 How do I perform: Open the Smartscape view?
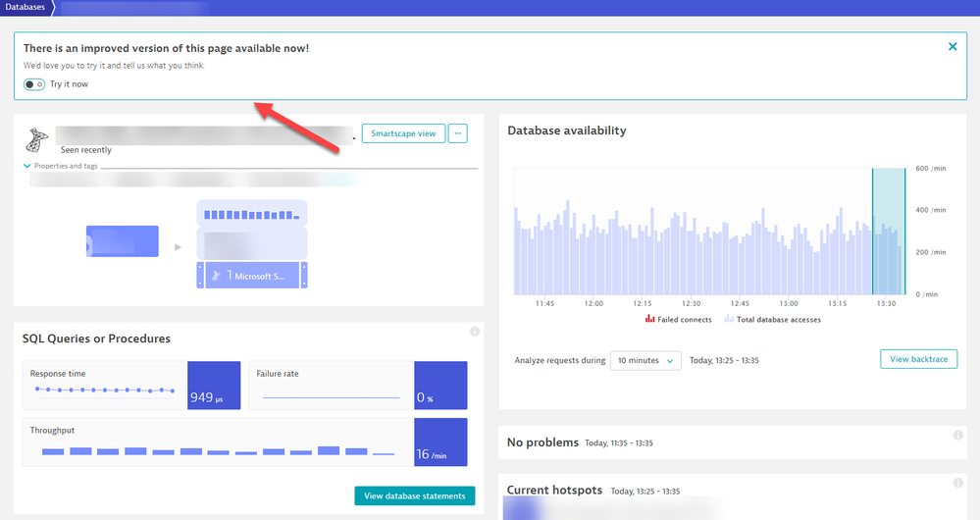(x=403, y=133)
